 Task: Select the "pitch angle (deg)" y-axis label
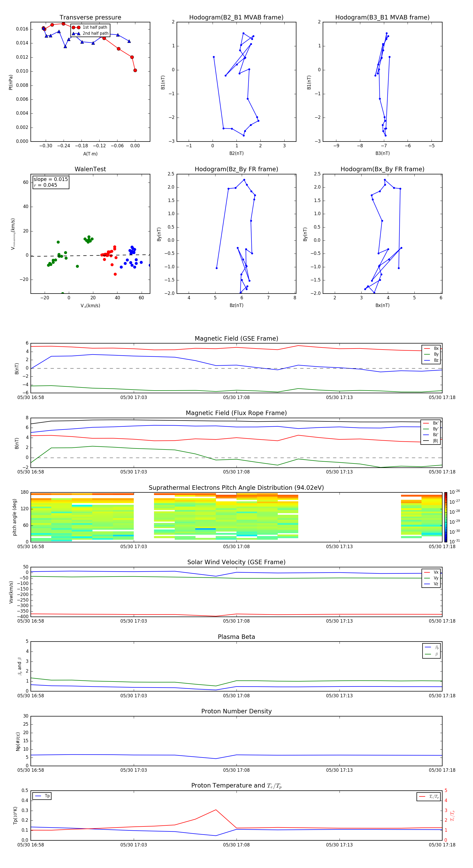tap(14, 517)
